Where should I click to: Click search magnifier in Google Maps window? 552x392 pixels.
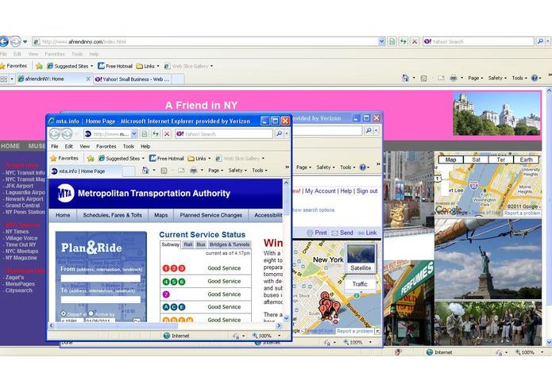point(369,130)
